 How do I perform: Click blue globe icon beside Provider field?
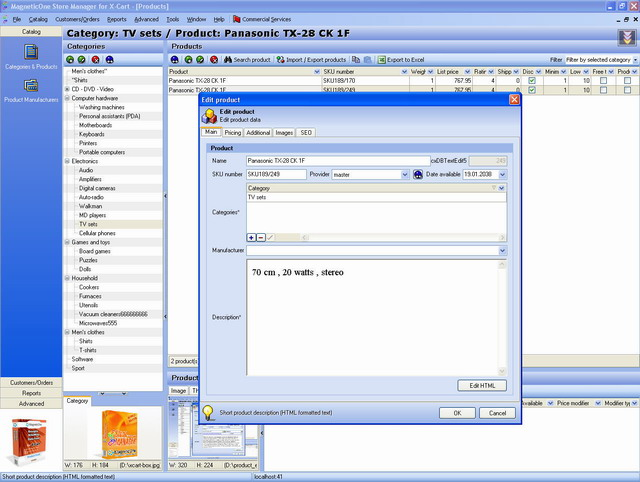tap(418, 174)
